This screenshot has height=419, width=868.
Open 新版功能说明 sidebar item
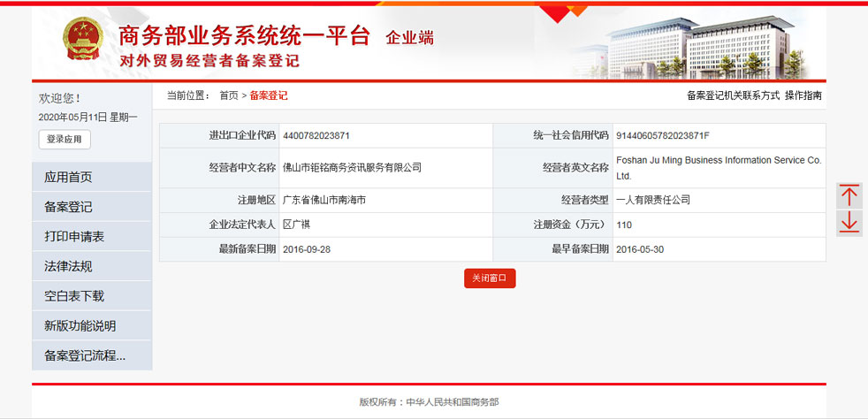(x=92, y=326)
